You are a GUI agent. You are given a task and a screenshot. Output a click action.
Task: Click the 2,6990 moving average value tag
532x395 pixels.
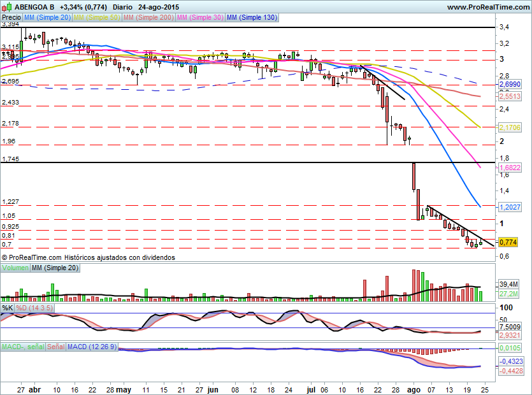click(x=510, y=84)
